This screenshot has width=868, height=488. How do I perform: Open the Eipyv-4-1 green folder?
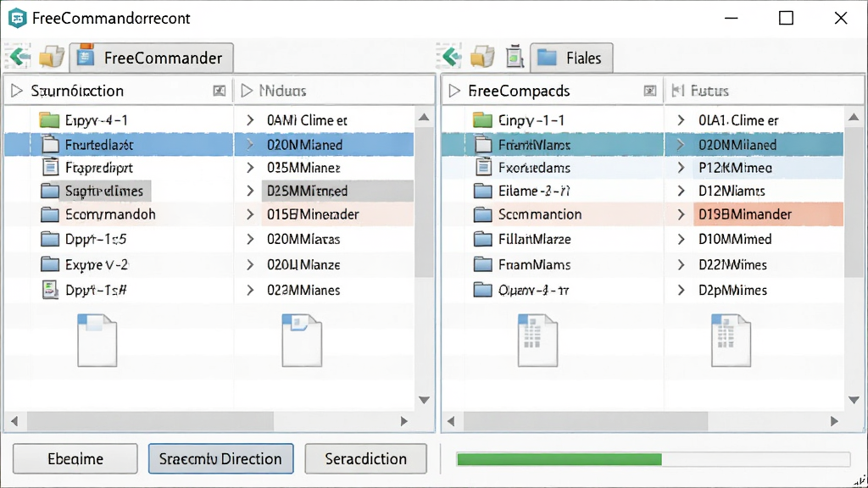point(50,120)
